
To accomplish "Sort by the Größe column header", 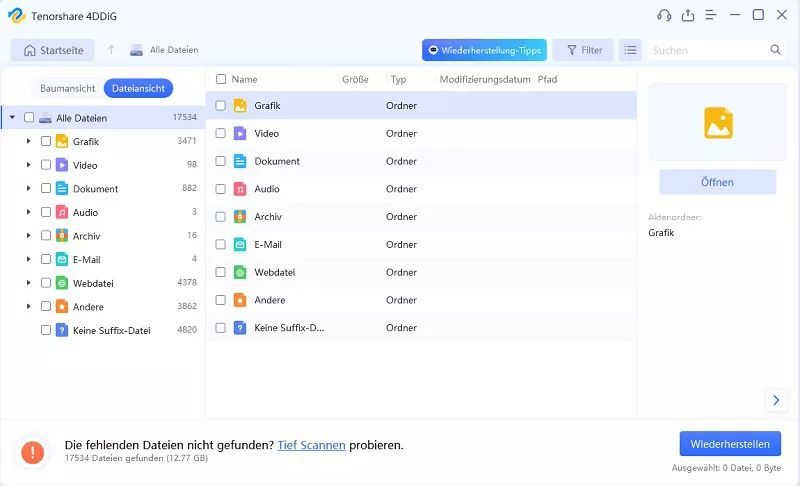I will click(x=355, y=79).
